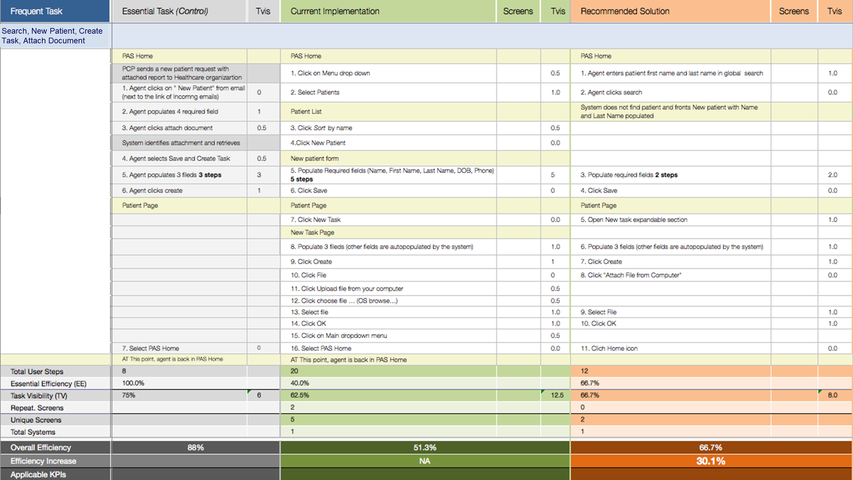Select '8. Populate 3 fileds' cell
This screenshot has height=480, width=853.
[x=388, y=247]
